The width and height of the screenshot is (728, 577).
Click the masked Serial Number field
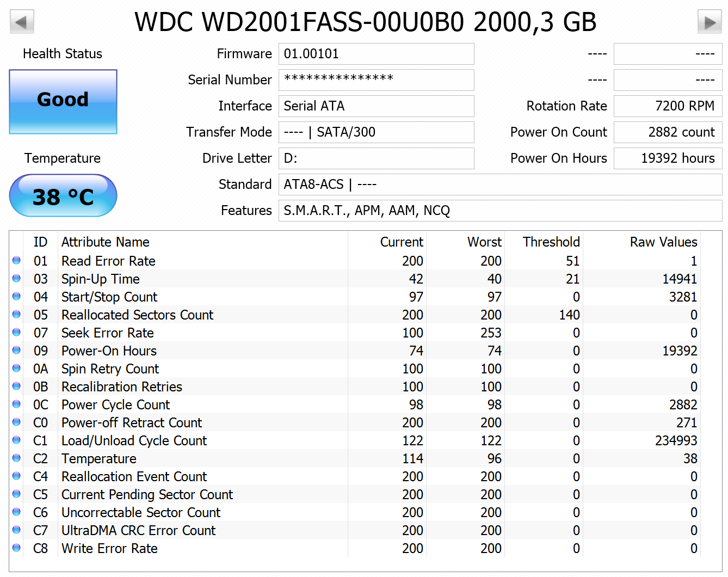[377, 80]
